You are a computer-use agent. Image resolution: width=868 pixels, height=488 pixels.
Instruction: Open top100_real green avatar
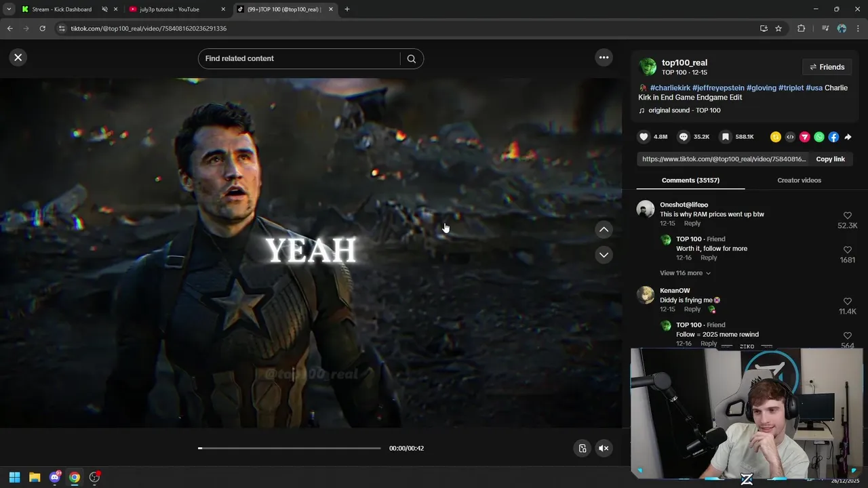click(648, 66)
